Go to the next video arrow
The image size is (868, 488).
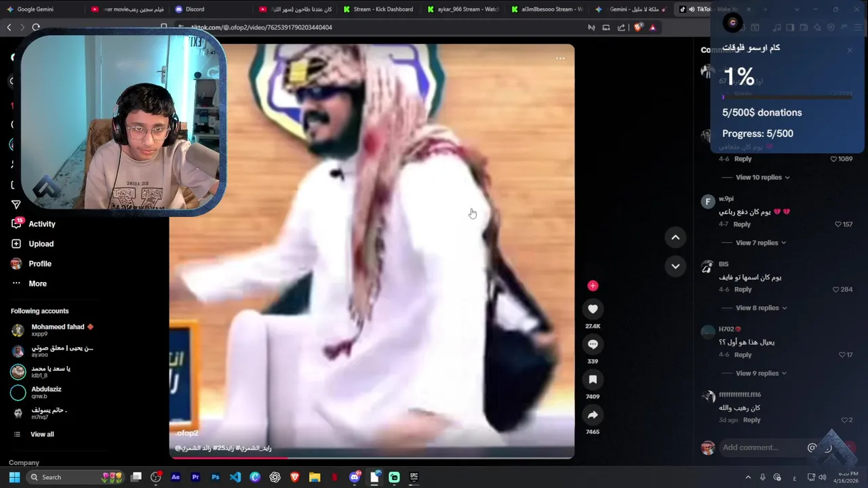675,266
